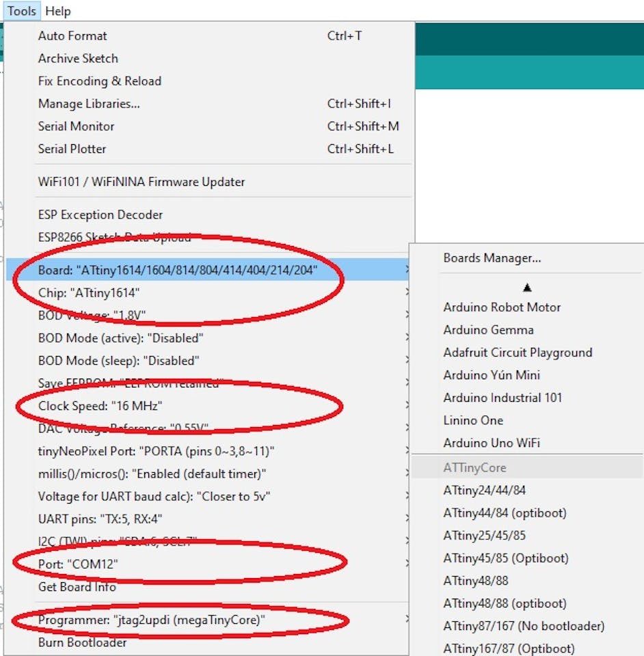This screenshot has height=656, width=644.
Task: Expand UART pins "TX:5, RX:4" submenu
Action: tap(208, 519)
